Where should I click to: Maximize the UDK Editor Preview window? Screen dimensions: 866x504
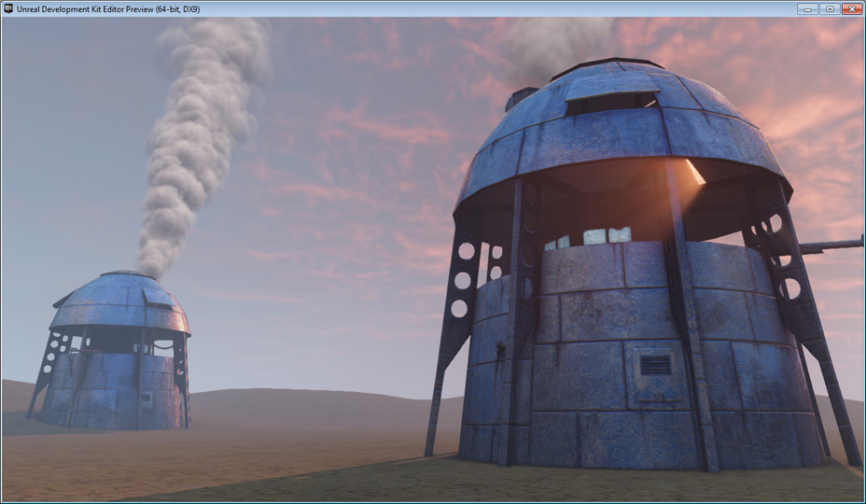[x=830, y=8]
